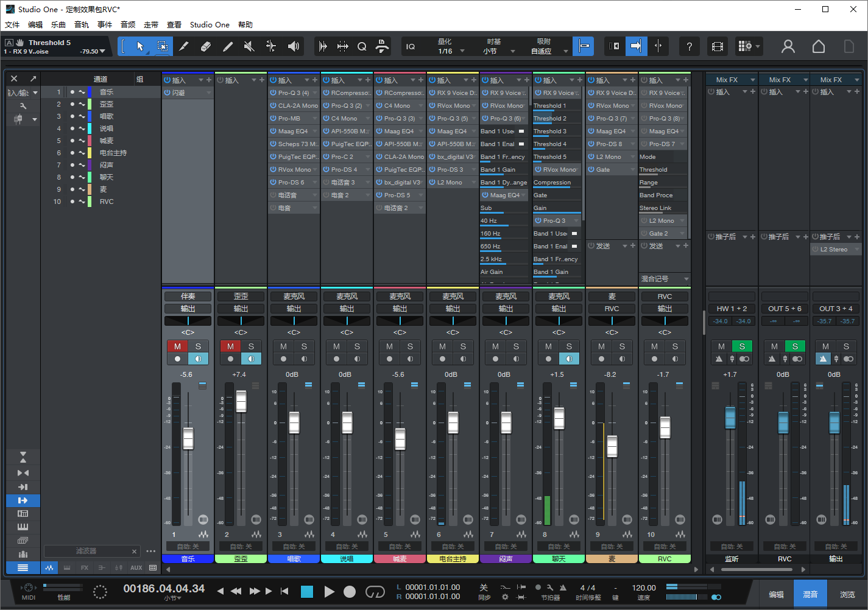The image size is (868, 610).
Task: Open the 帮助 menu
Action: click(245, 25)
